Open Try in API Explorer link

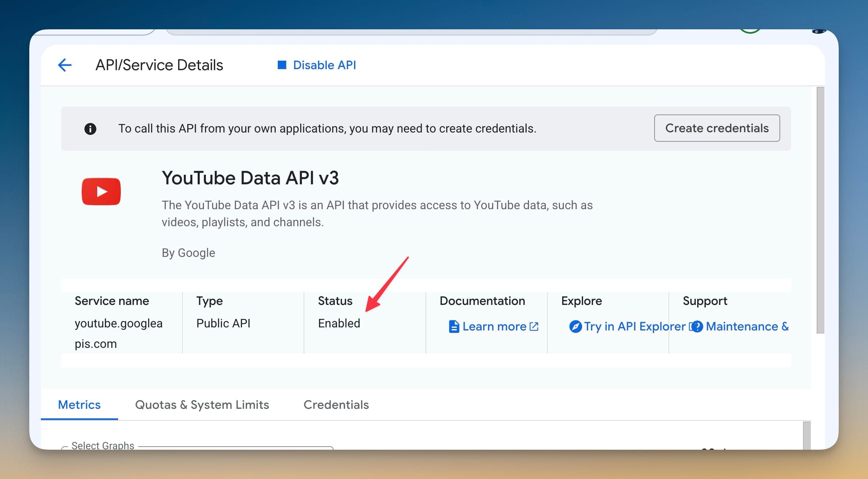tap(634, 326)
